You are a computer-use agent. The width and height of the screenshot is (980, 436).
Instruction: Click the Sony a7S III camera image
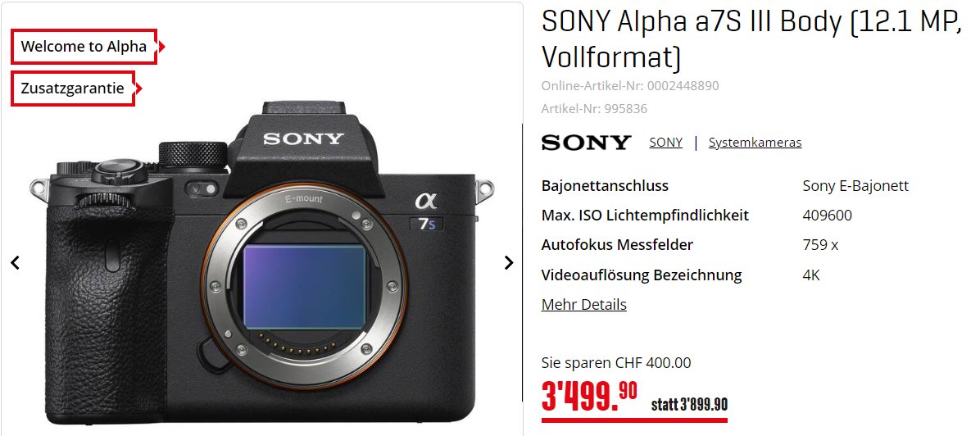pyautogui.click(x=262, y=263)
